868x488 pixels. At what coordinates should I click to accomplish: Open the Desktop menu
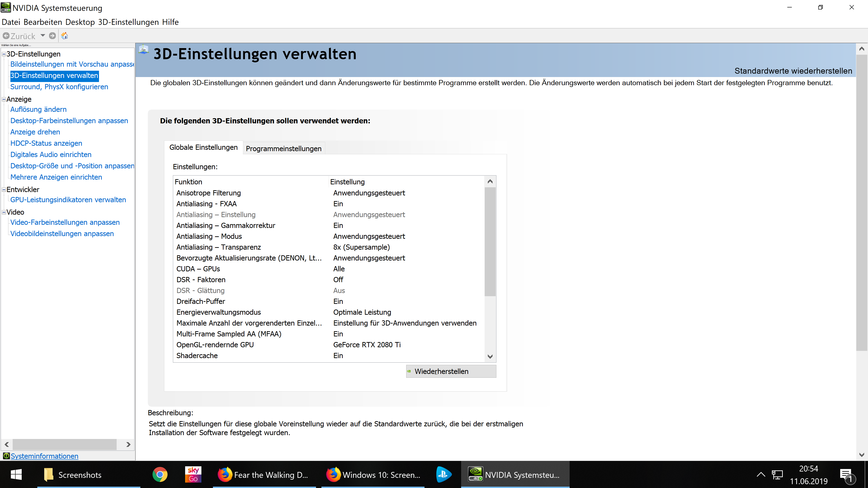(80, 22)
